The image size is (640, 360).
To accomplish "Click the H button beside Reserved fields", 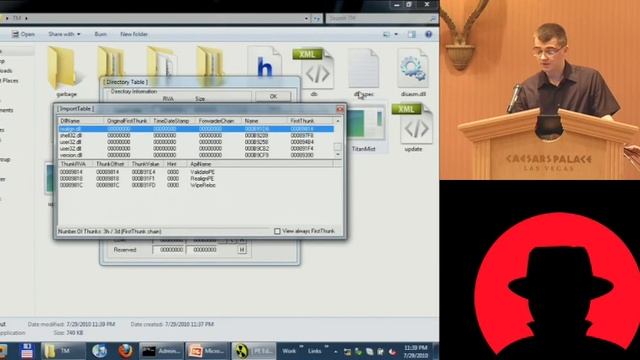I will click(242, 249).
